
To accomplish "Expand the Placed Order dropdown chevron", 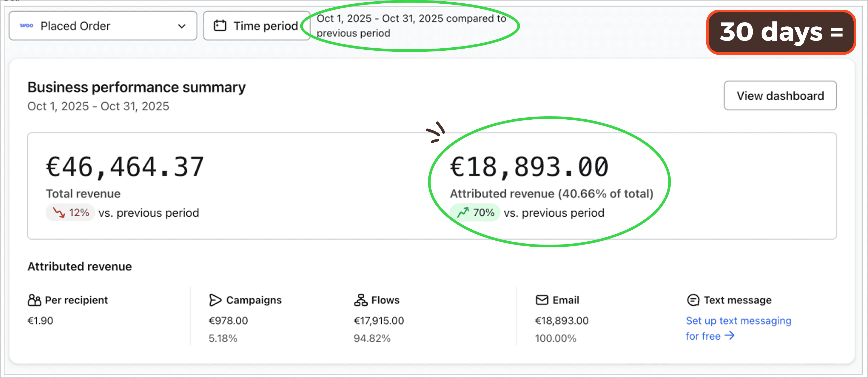I will click(x=182, y=26).
